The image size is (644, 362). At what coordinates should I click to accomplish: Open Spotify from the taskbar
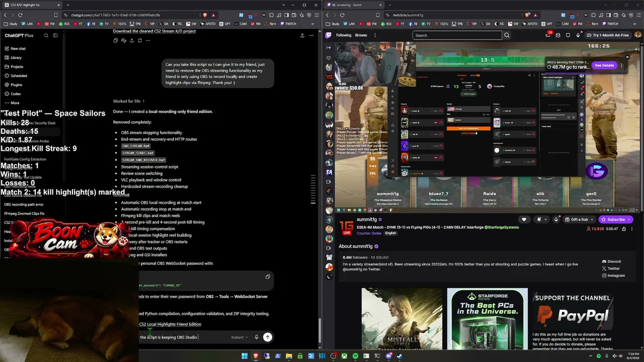(355, 356)
